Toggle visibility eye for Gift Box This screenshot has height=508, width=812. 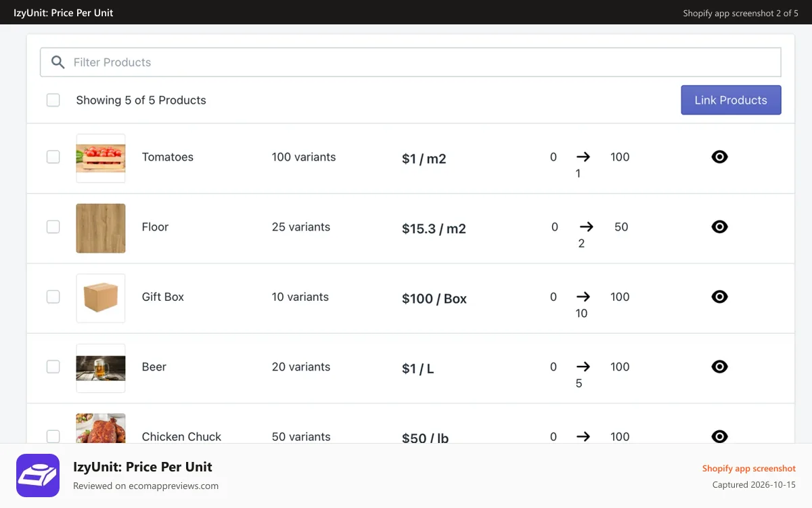(x=720, y=297)
